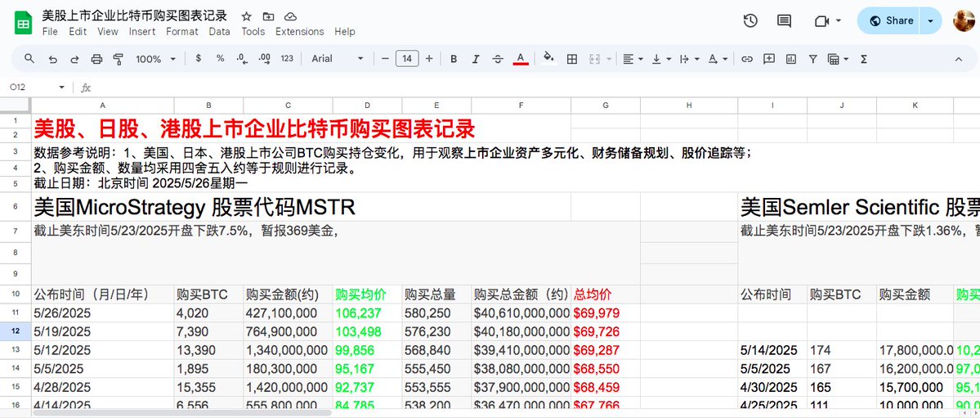Screen dimensions: 980x418
Task: Select row 12 header
Action: (16, 331)
